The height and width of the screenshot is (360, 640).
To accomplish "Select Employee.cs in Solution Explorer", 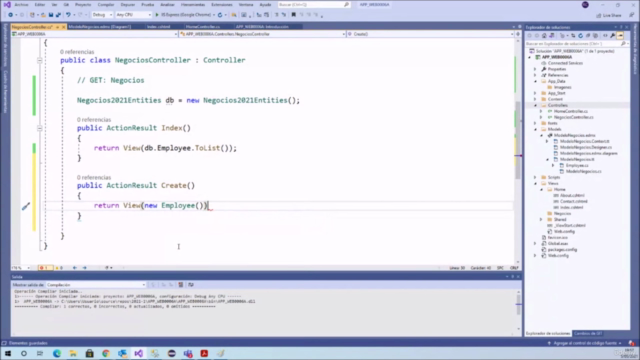I will 577,165.
